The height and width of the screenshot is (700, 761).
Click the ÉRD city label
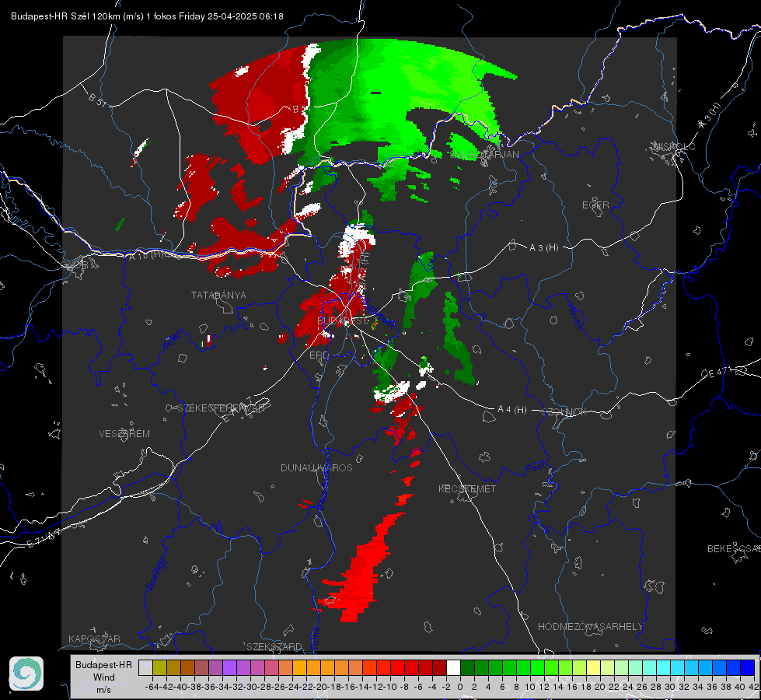tap(319, 355)
